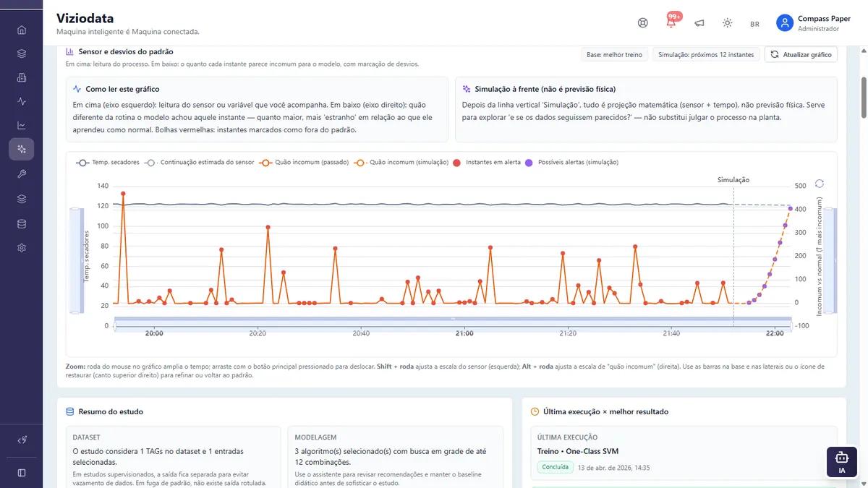
Task: Open the Compass Paper Administrador account menu
Action: coord(814,23)
